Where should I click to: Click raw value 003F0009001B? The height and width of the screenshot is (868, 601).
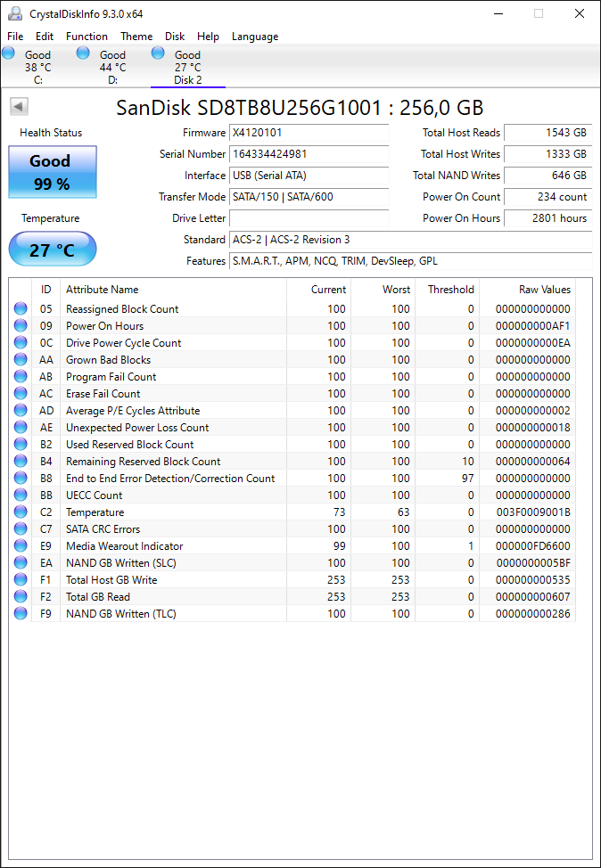click(x=533, y=512)
